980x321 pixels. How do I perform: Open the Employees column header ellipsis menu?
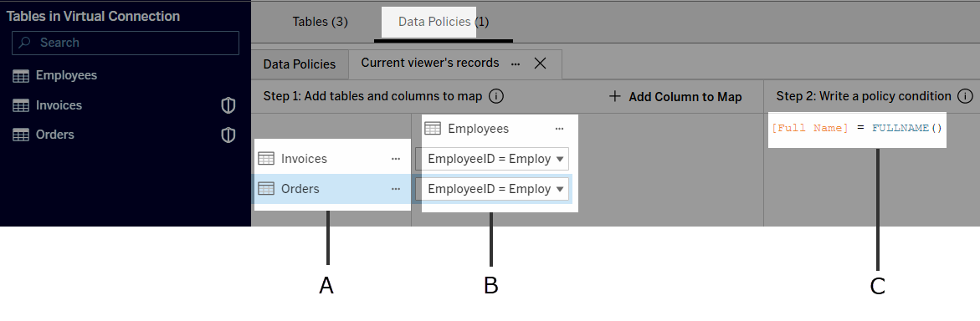tap(559, 129)
